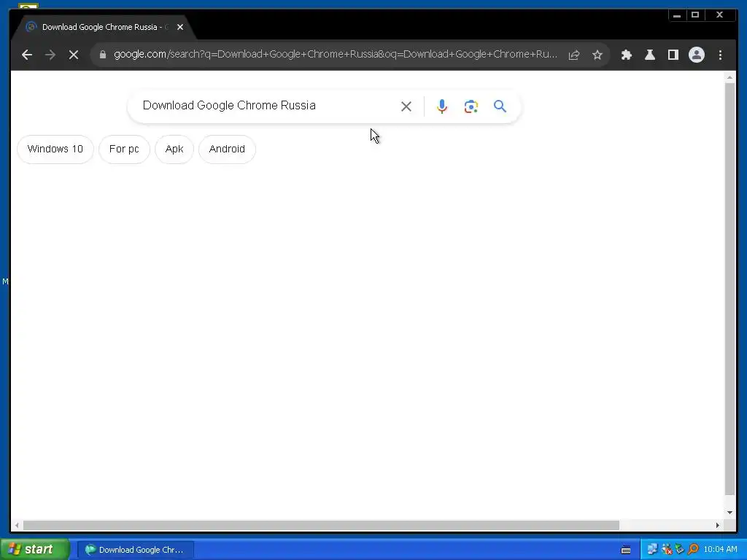This screenshot has width=747, height=560.
Task: Stop loading the page
Action: click(x=74, y=55)
